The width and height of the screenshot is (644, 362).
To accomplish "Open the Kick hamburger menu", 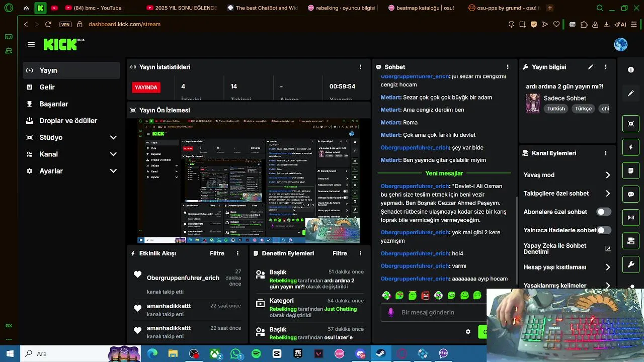I will (31, 45).
